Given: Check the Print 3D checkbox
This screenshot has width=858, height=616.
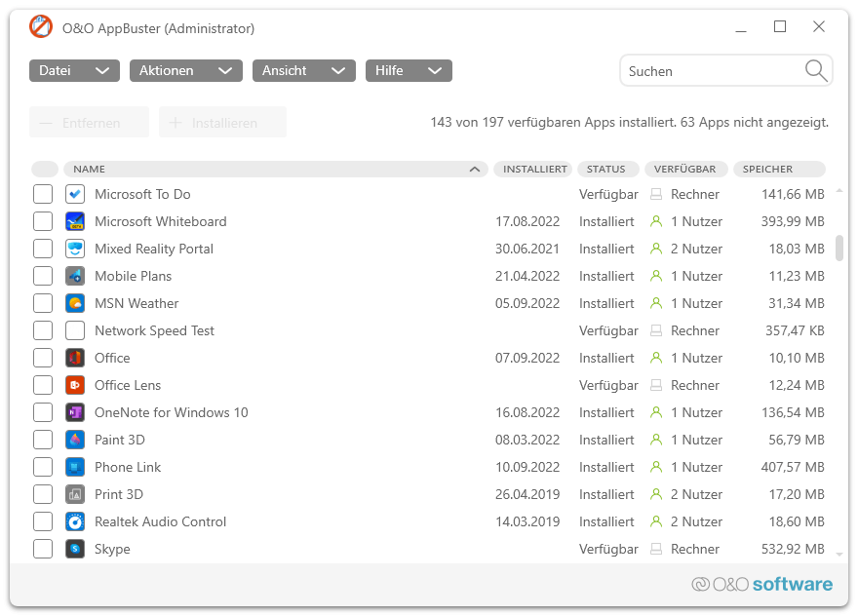Looking at the screenshot, I should pos(43,494).
